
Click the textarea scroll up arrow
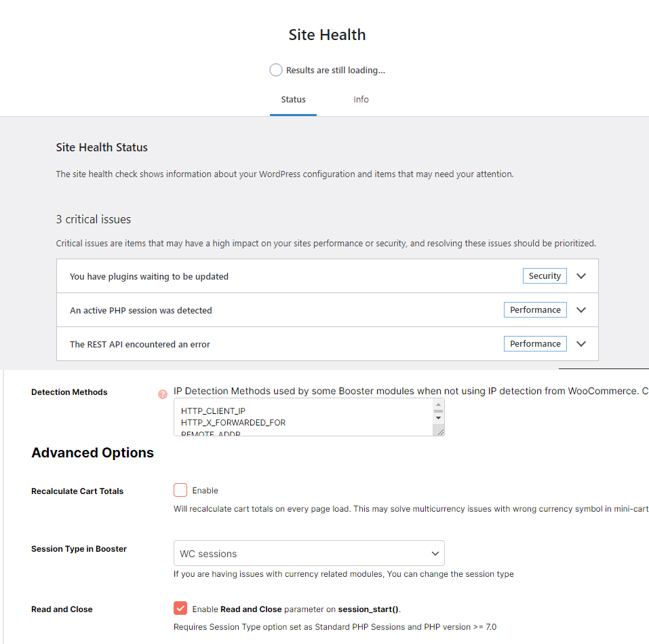[438, 404]
